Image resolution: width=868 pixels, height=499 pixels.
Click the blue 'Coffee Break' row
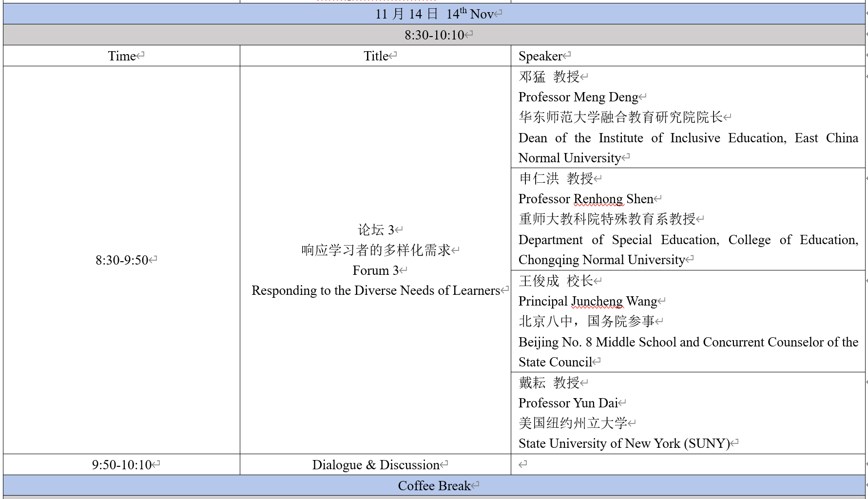pyautogui.click(x=434, y=486)
